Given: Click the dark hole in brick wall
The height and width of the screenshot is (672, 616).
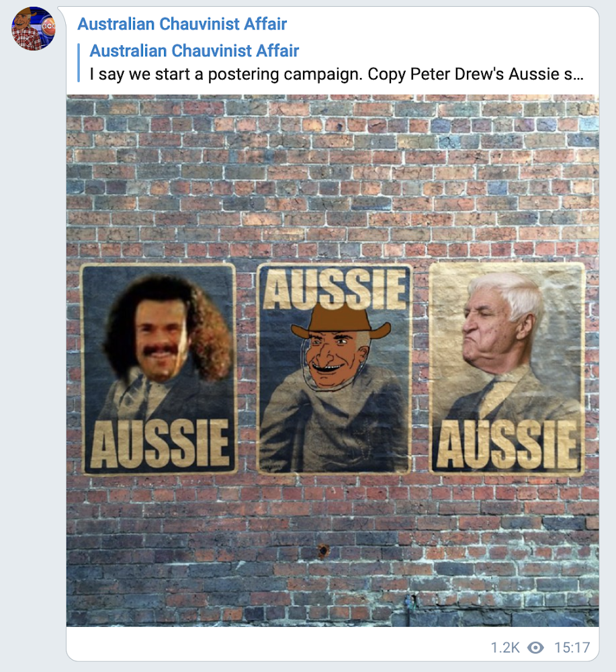Looking at the screenshot, I should (323, 550).
